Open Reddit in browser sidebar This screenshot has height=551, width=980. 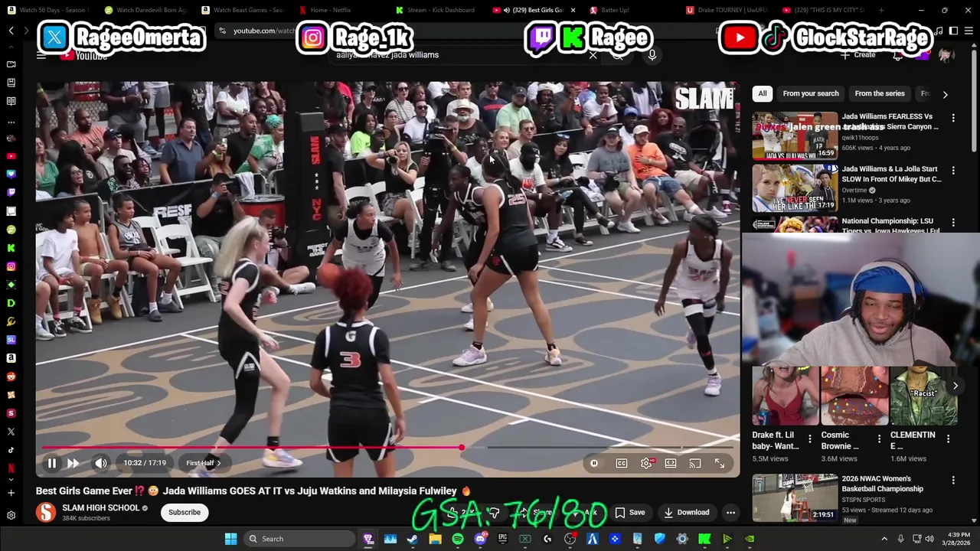[x=11, y=377]
